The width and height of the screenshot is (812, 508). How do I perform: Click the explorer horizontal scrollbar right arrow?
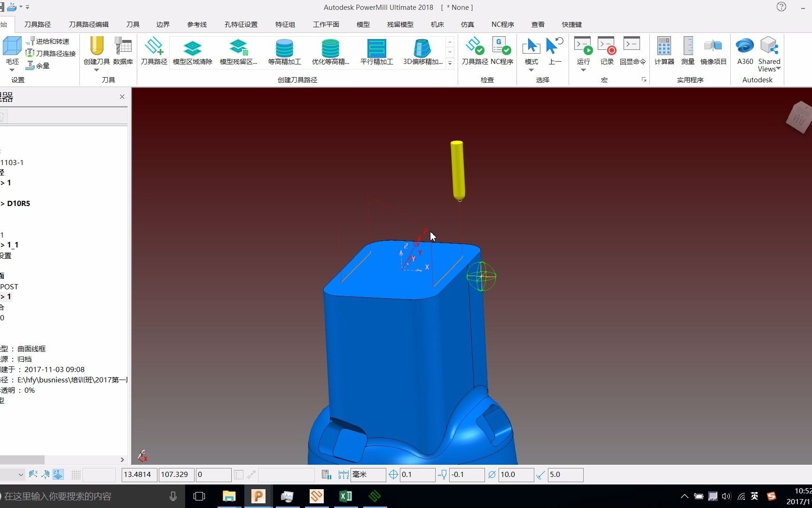pyautogui.click(x=122, y=460)
